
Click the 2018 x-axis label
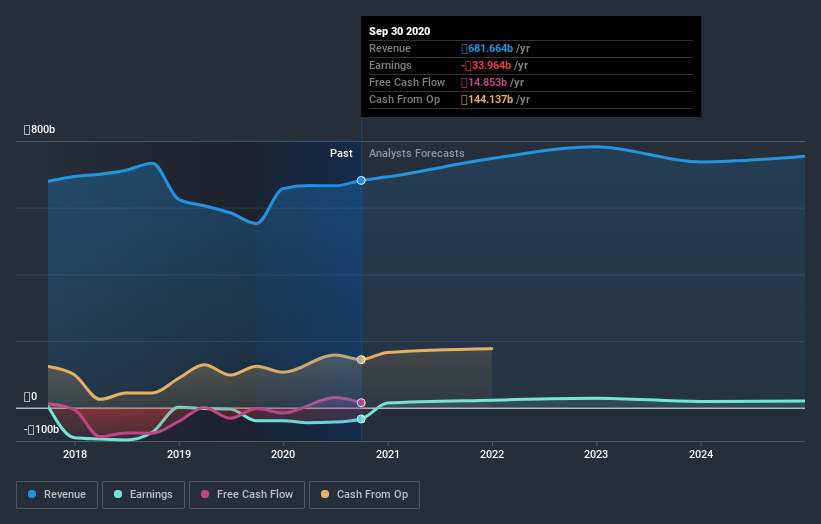click(x=75, y=454)
